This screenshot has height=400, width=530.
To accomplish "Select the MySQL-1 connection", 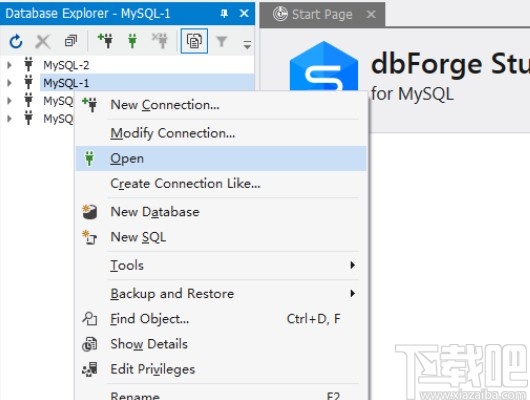I will [66, 83].
